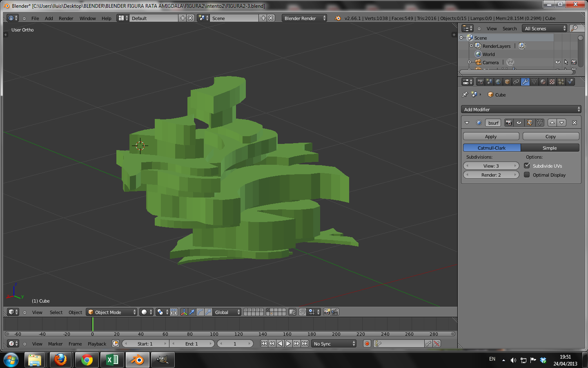Click the View subdivisions level slider
588x368 pixels.
coord(491,166)
